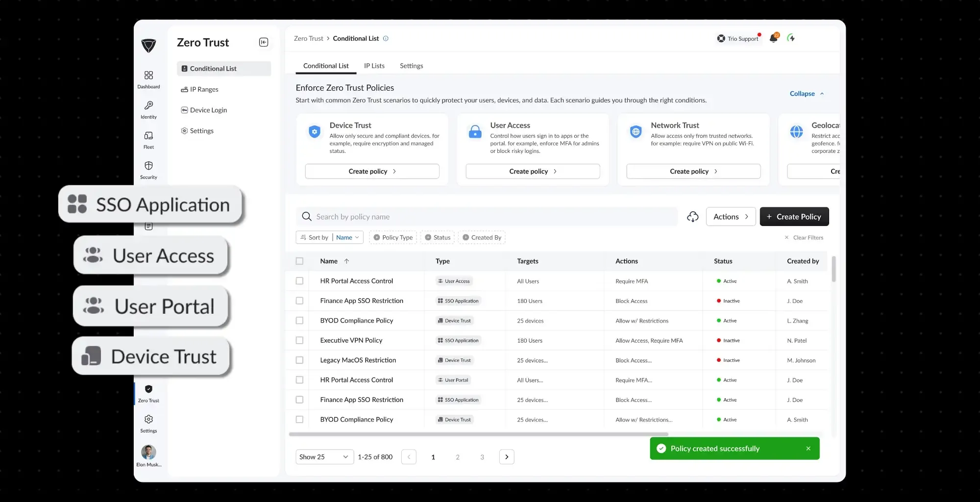980x502 pixels.
Task: Open the Created By filter
Action: coord(482,237)
